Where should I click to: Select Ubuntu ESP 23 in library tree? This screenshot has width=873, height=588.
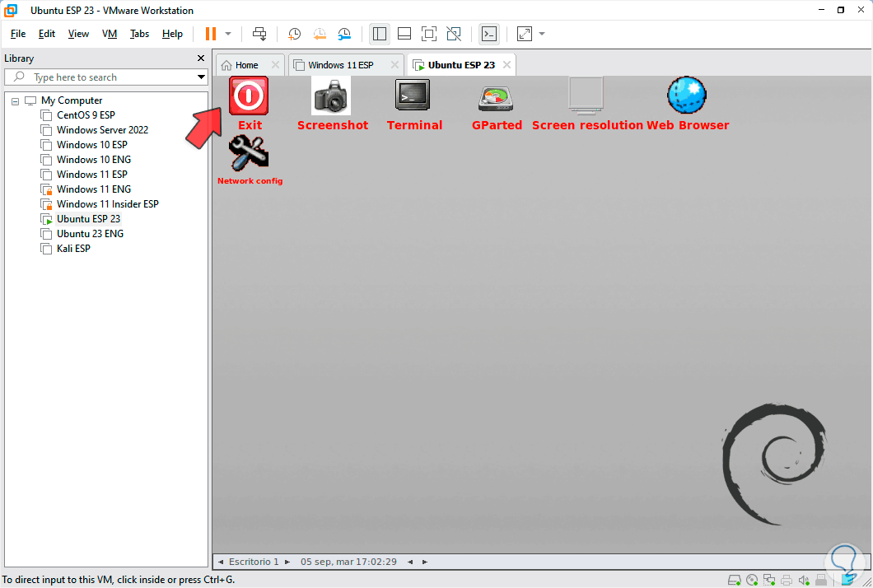(x=88, y=219)
